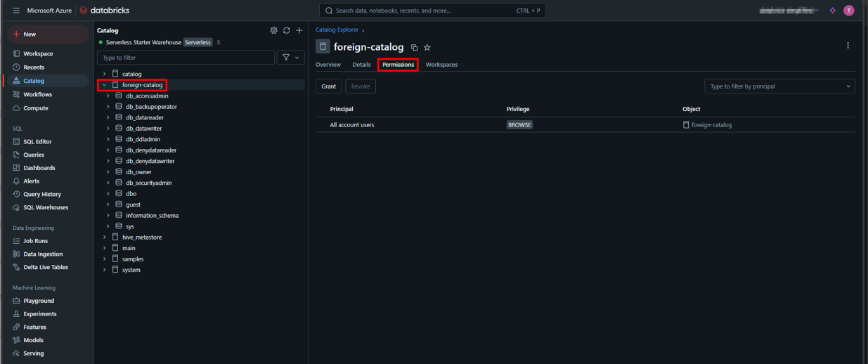This screenshot has width=868, height=364.
Task: Expand the hive_metastore catalog
Action: click(x=105, y=238)
